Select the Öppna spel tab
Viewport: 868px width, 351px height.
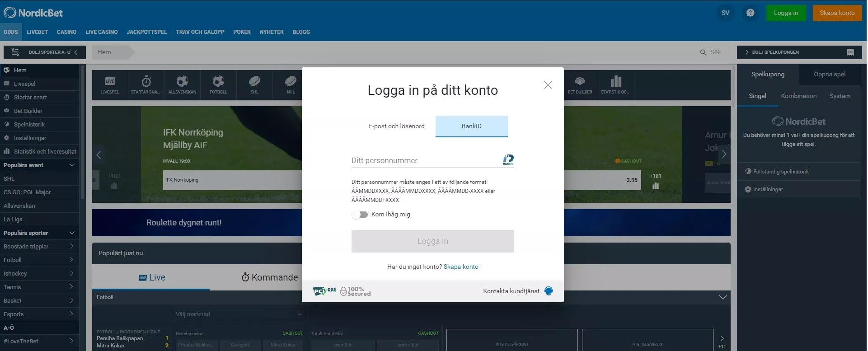(830, 75)
